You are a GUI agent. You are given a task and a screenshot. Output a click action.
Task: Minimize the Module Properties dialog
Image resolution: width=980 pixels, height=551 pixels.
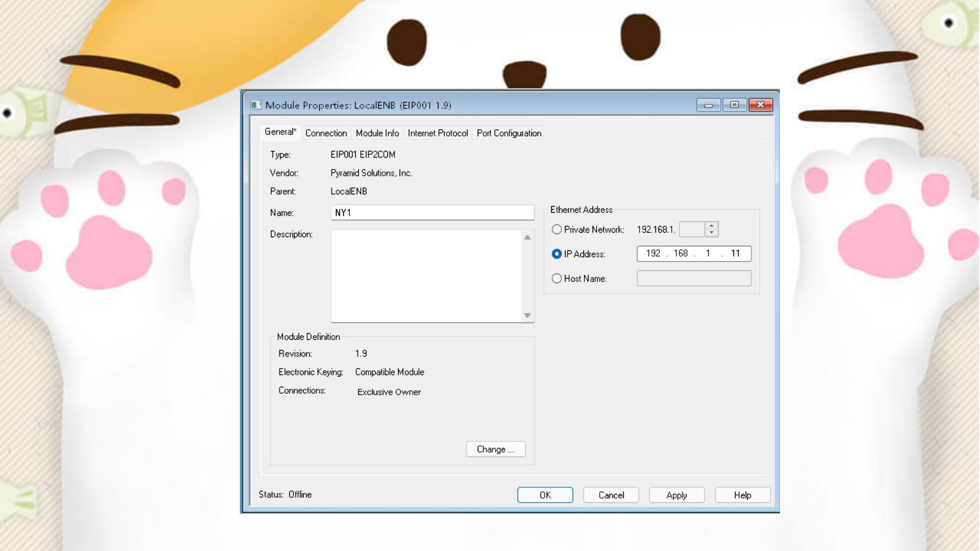(x=708, y=105)
